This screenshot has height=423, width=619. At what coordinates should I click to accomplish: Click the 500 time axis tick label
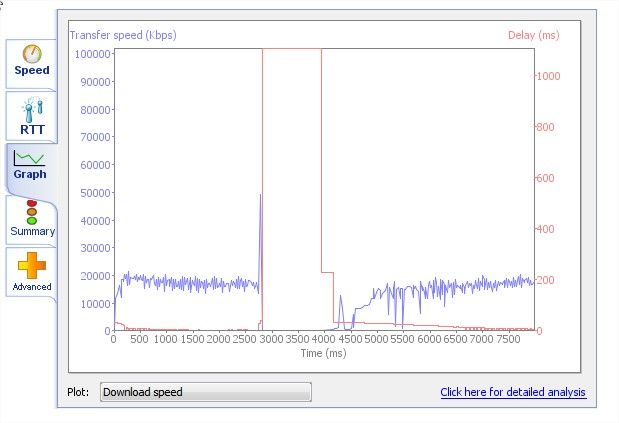click(x=139, y=339)
